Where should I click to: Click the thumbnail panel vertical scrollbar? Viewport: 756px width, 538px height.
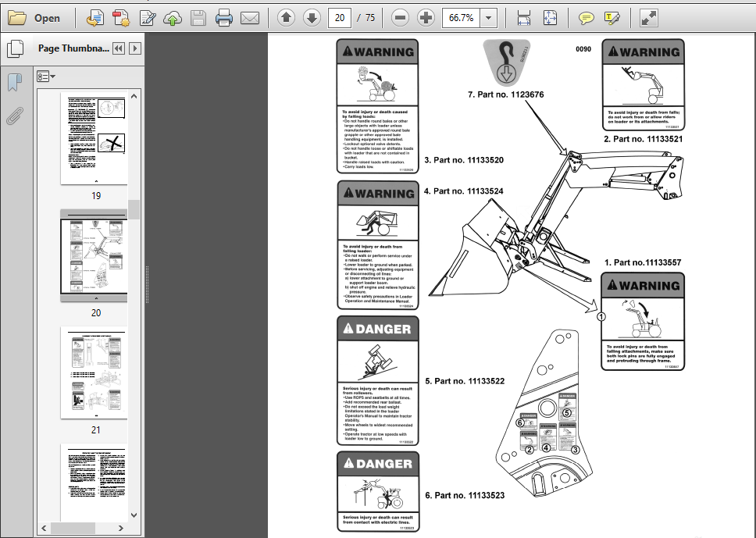click(134, 305)
